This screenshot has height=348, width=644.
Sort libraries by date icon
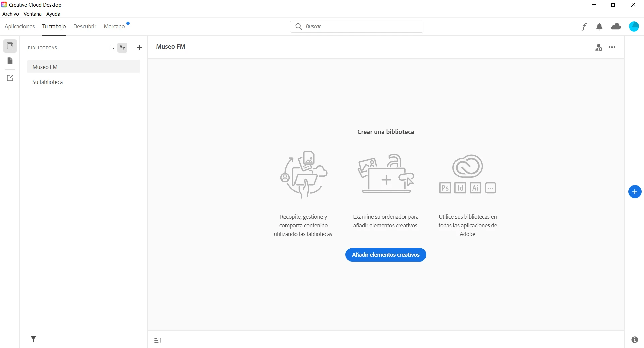112,48
